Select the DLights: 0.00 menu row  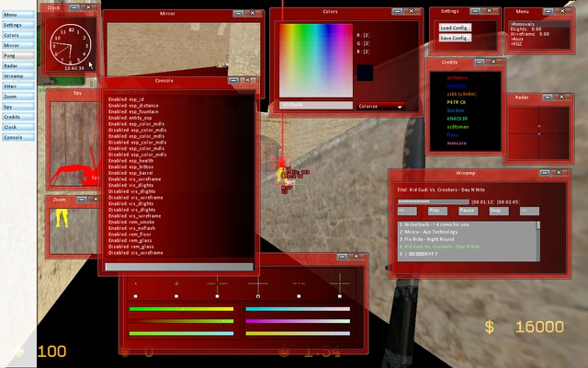526,29
